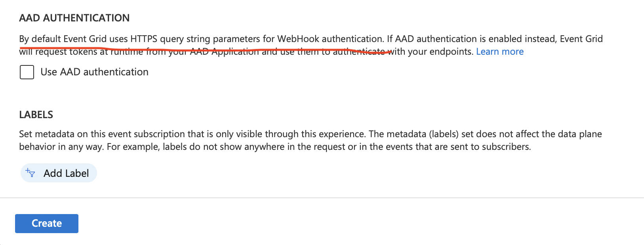The image size is (644, 245).
Task: Click the metadata description under LABELS
Action: coord(309,140)
